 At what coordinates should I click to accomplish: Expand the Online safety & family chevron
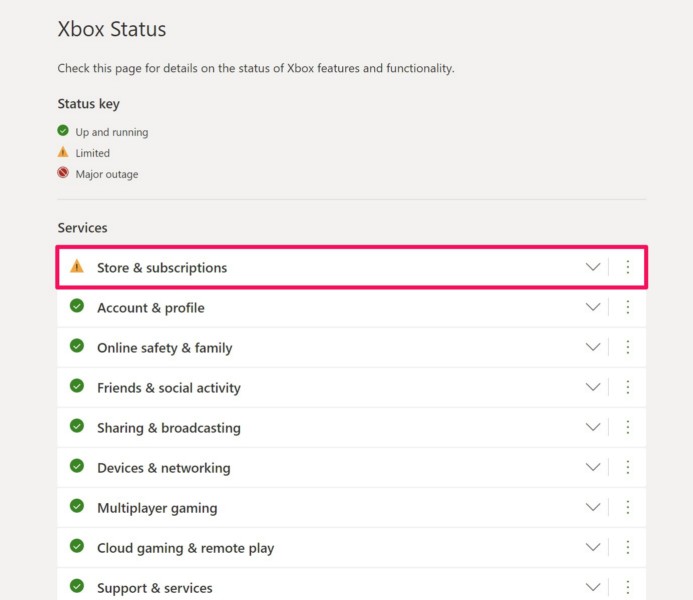pyautogui.click(x=593, y=347)
